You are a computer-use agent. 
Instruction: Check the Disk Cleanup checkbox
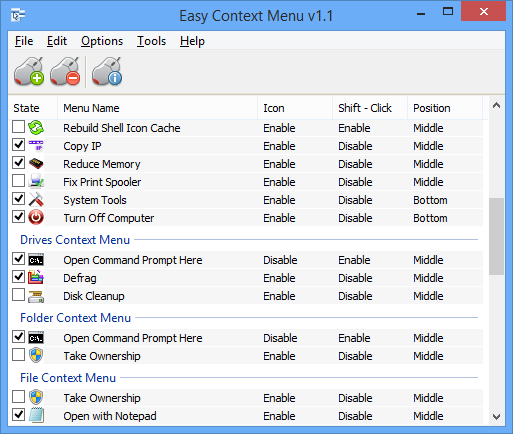tap(18, 294)
